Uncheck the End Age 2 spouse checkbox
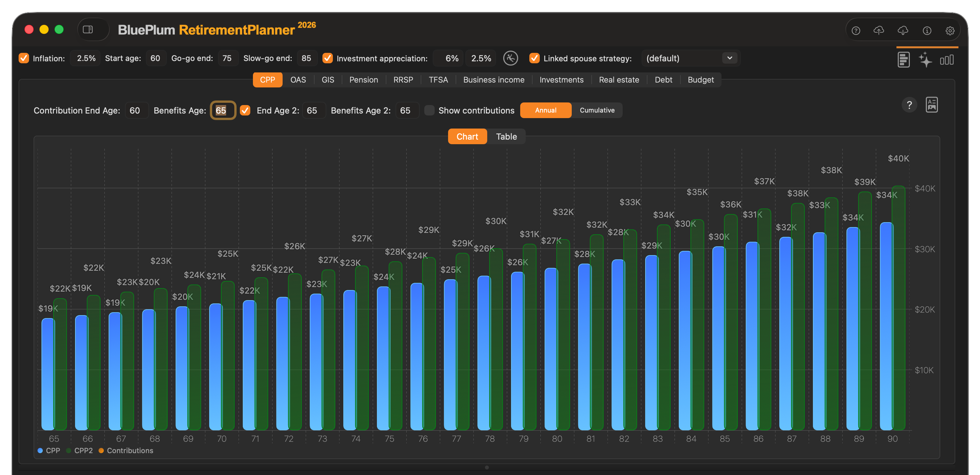The height and width of the screenshot is (475, 980). point(245,110)
